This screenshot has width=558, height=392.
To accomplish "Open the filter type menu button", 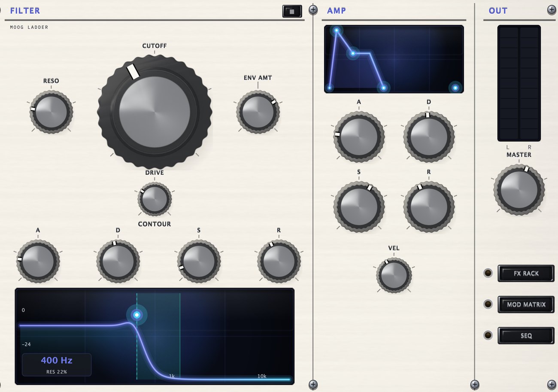I will click(292, 11).
